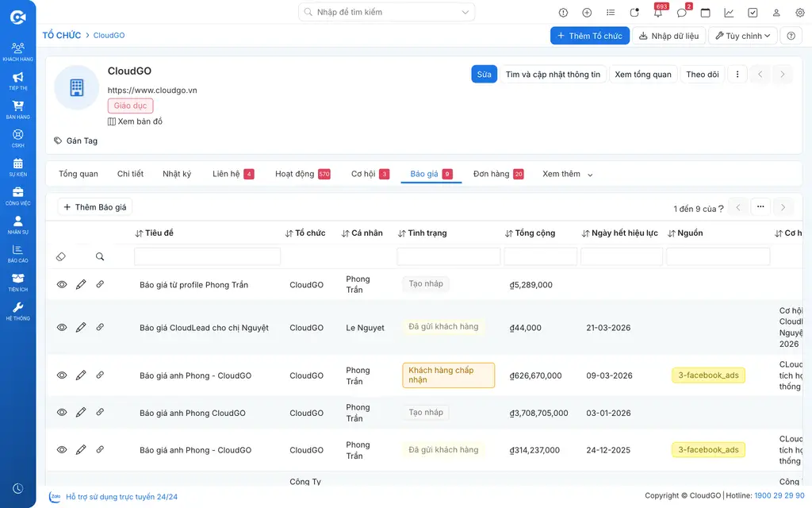The height and width of the screenshot is (508, 812).
Task: Open the Sự kiện calendar module
Action: click(17, 167)
